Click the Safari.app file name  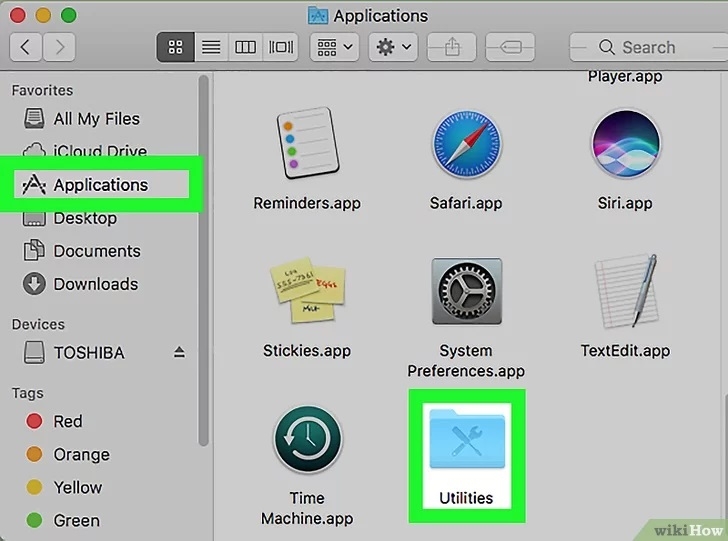466,203
